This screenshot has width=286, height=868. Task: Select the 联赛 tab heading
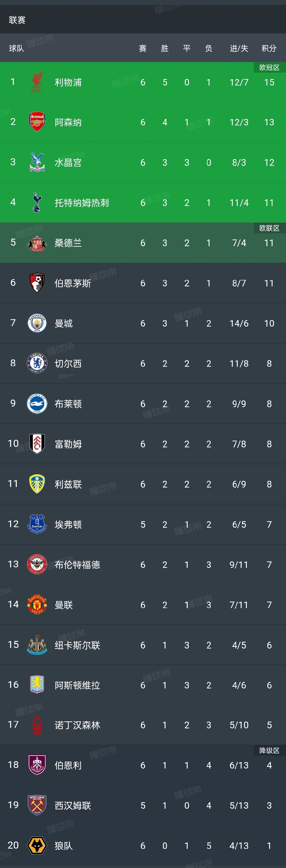17,20
